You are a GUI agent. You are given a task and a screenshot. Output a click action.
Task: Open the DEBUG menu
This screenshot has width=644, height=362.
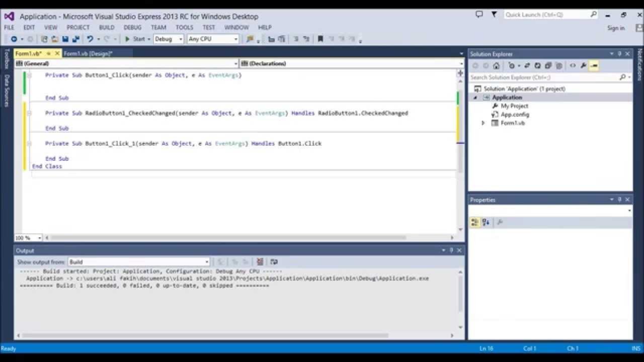[132, 27]
